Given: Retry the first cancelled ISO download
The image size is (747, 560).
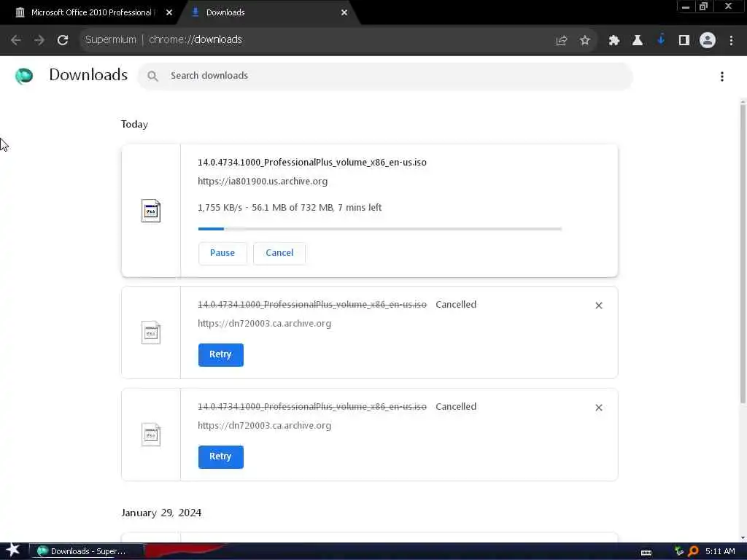Looking at the screenshot, I should pos(220,355).
